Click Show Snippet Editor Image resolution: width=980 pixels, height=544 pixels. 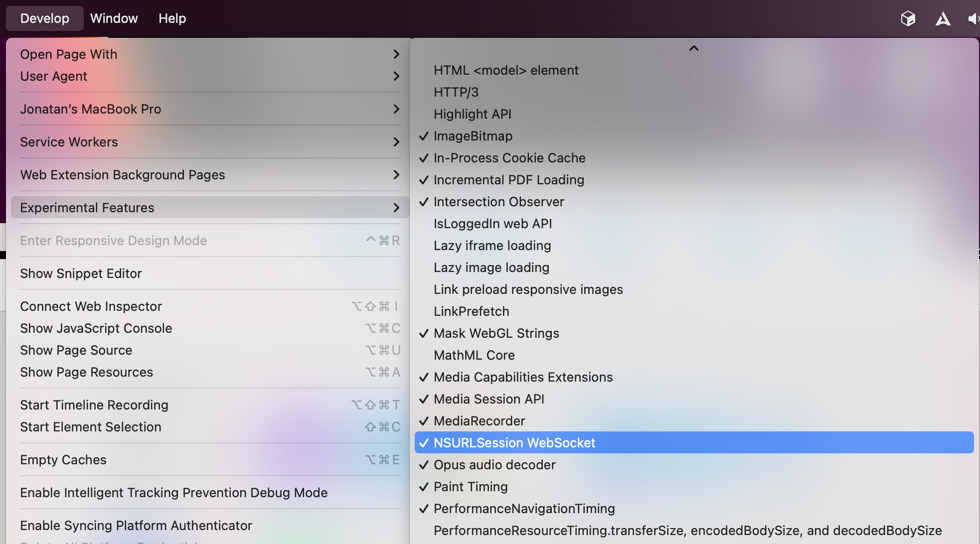click(81, 273)
